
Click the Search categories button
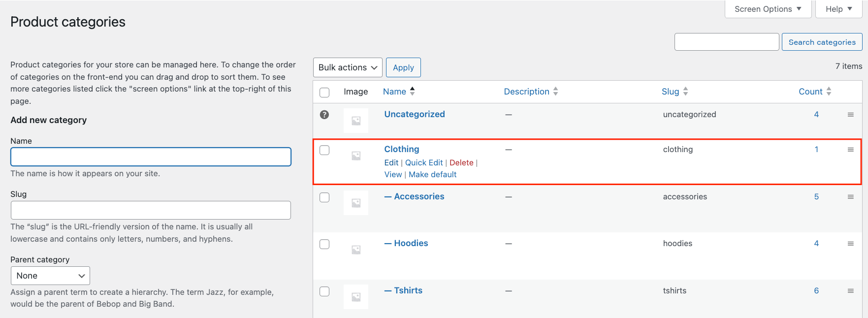coord(822,42)
